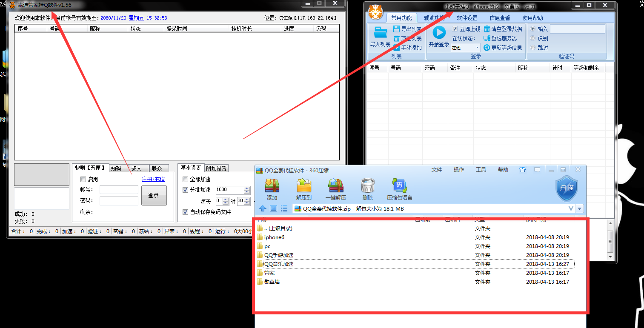Open the 操作 menu in 360压缩
This screenshot has height=328, width=644.
click(459, 170)
